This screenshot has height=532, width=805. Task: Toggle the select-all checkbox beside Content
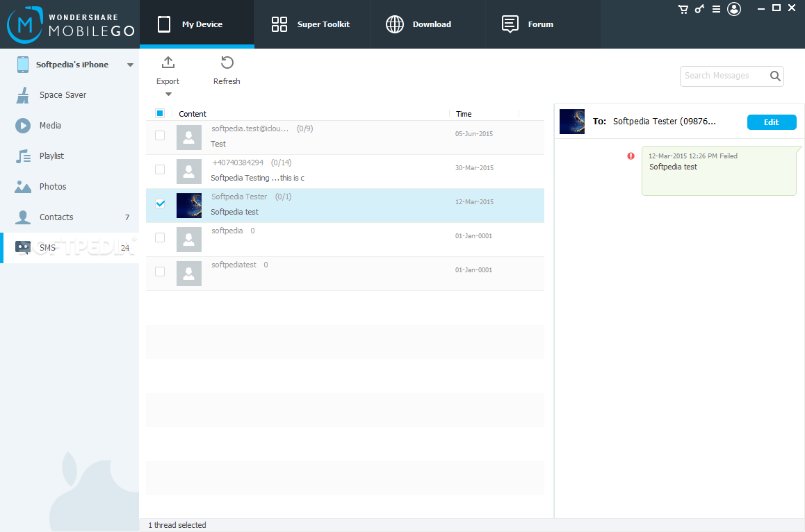click(x=160, y=113)
